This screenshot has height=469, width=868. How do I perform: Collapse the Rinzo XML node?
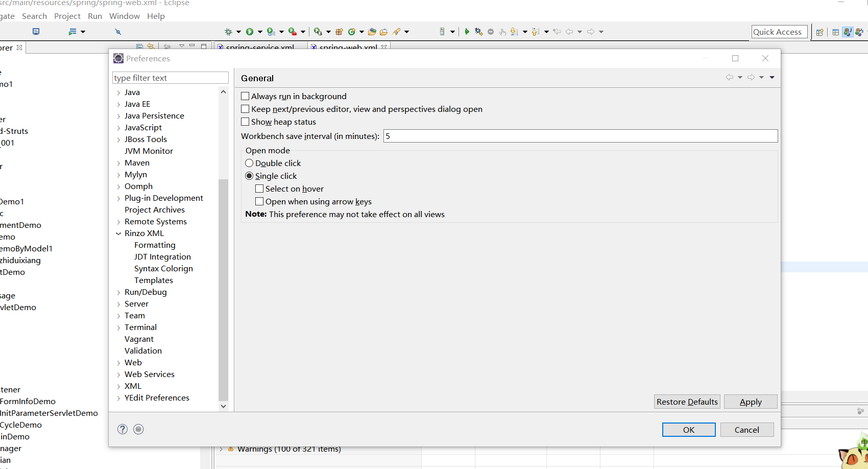point(118,233)
